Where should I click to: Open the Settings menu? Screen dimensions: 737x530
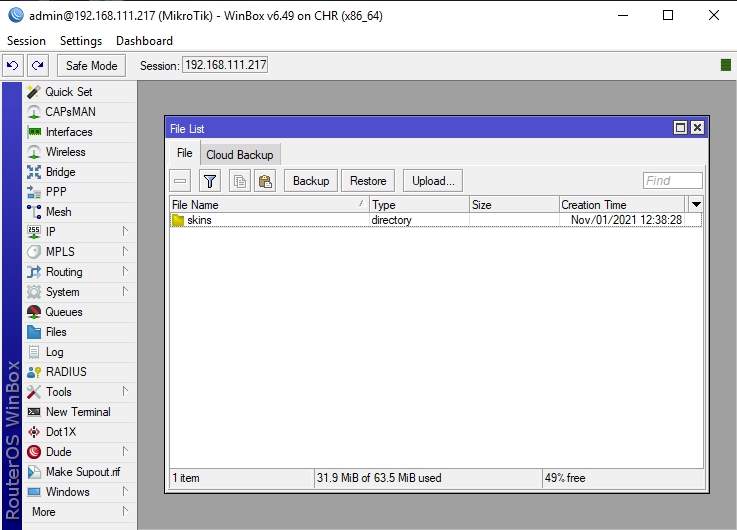pos(81,41)
